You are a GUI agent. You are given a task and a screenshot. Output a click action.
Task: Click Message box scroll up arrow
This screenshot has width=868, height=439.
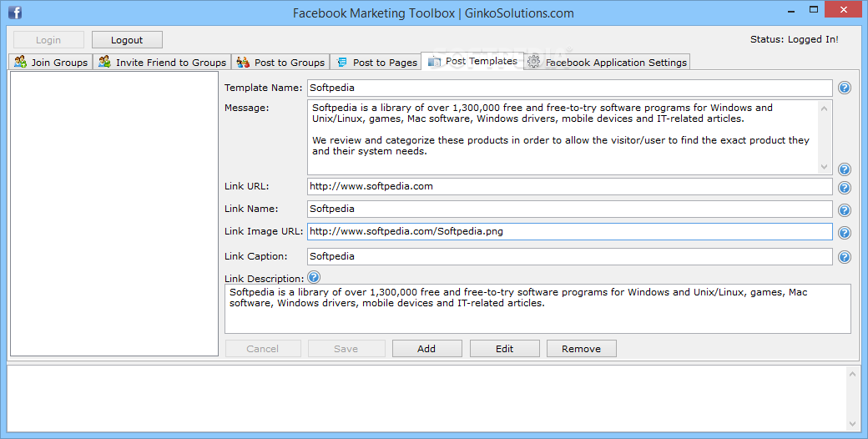pos(825,108)
